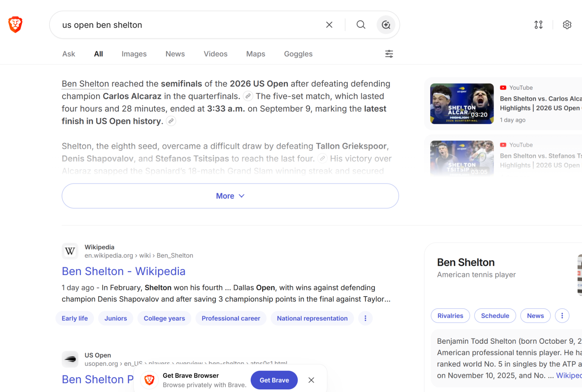Jump to Early life section
582x392 pixels.
(x=75, y=318)
